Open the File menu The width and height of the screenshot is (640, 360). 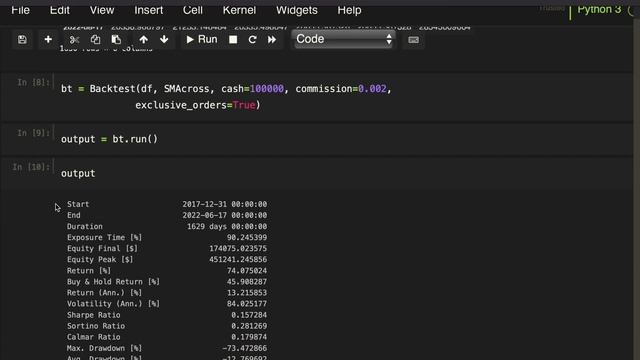[x=20, y=10]
